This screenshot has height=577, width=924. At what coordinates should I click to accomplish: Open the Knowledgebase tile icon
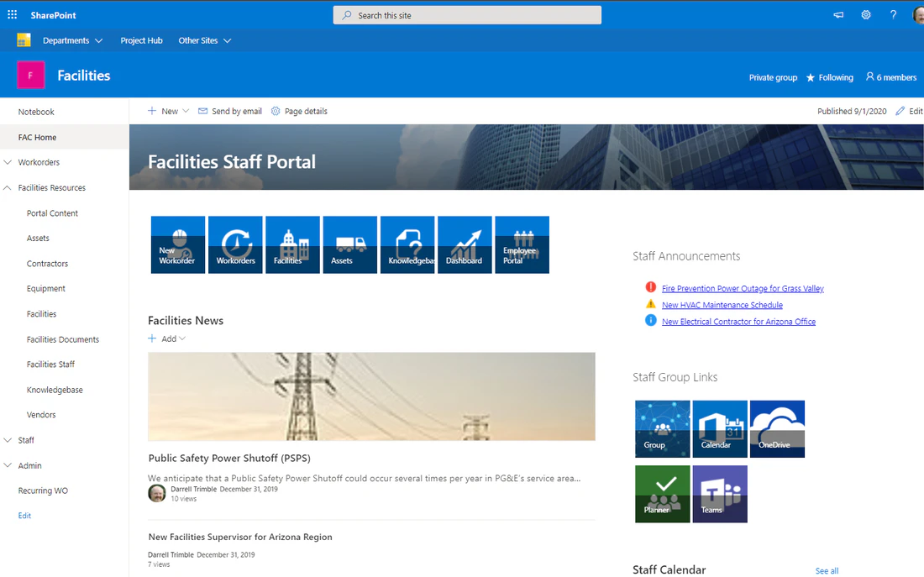click(x=407, y=244)
